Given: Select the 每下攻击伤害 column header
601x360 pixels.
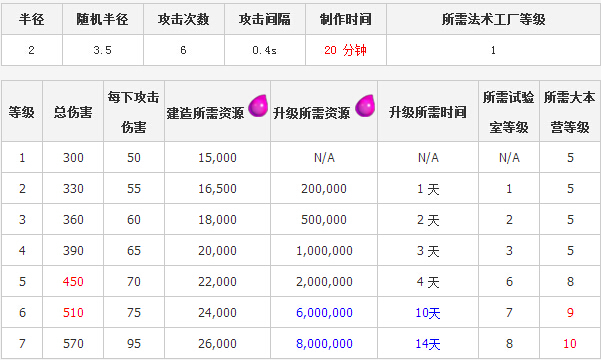Looking at the screenshot, I should (x=134, y=112).
